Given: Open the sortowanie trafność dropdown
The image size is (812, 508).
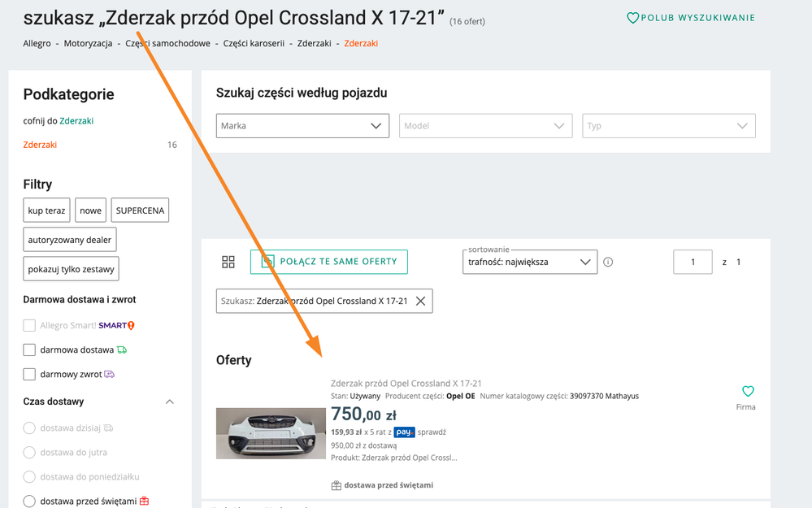Looking at the screenshot, I should click(529, 262).
